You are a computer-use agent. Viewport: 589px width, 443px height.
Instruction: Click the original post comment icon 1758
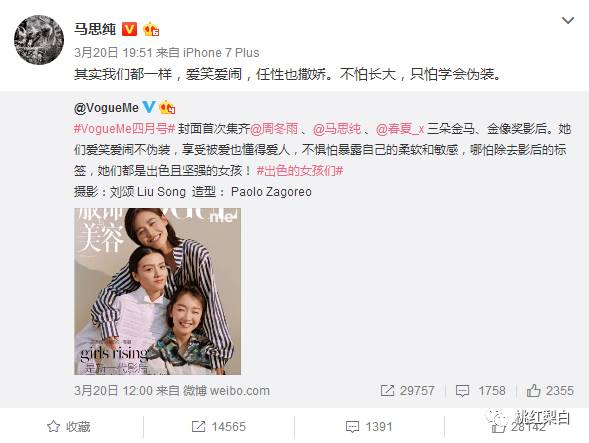[x=480, y=391]
